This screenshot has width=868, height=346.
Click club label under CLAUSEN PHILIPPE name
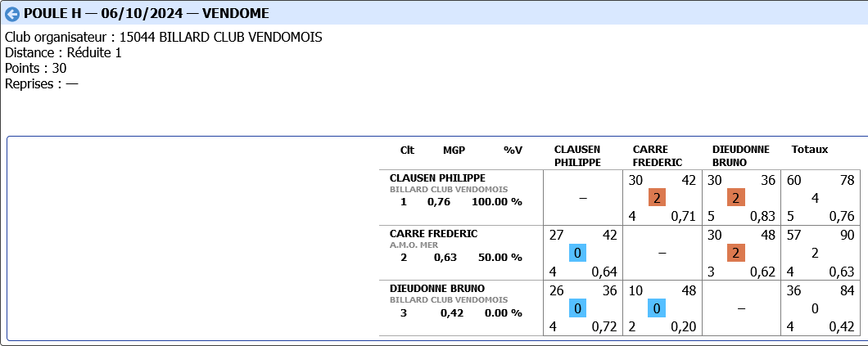[x=449, y=190]
